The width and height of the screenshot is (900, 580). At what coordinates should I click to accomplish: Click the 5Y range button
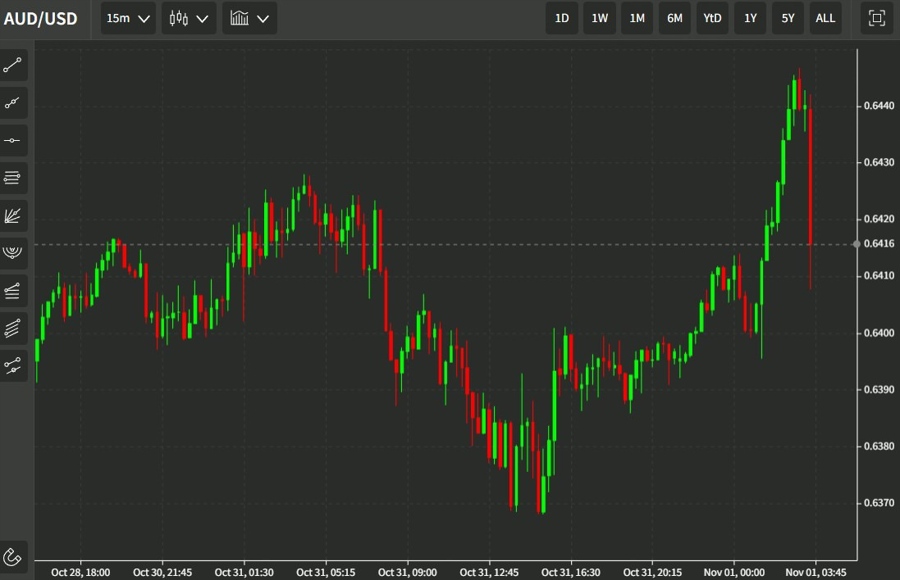click(787, 18)
